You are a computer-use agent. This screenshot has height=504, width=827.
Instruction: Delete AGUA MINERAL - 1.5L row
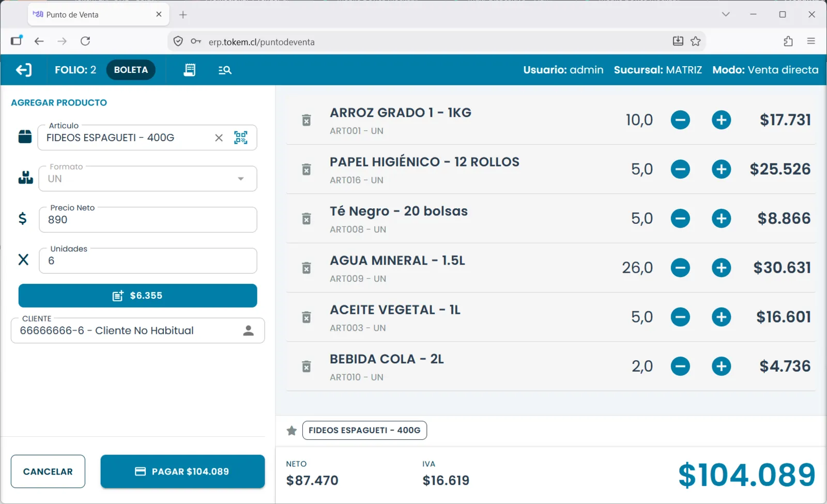pyautogui.click(x=307, y=268)
